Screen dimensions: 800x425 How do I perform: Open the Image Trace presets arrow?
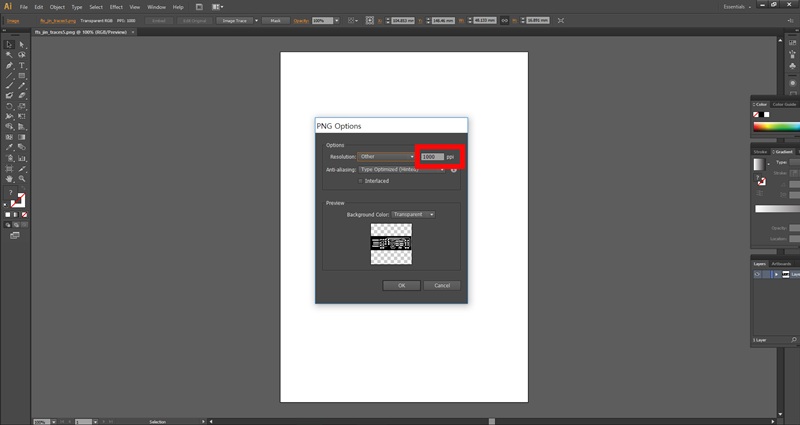point(256,21)
